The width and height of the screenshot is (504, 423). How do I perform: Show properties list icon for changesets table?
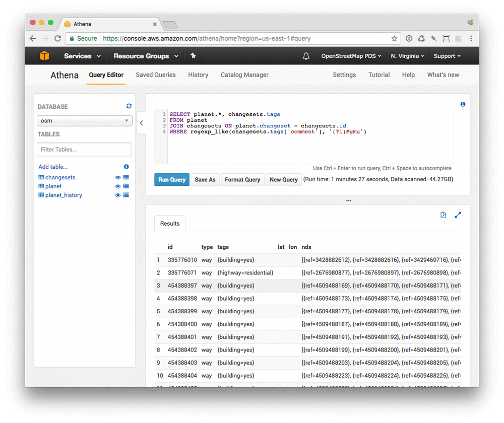(x=126, y=177)
